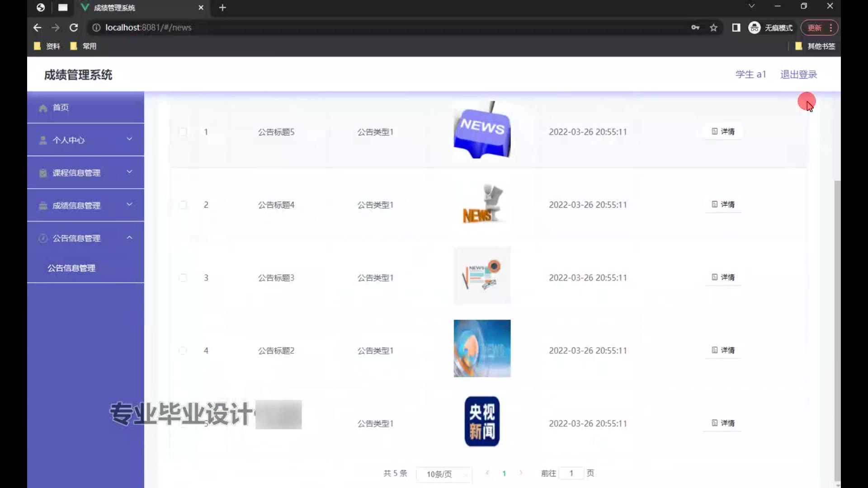Go to the 首页 menu item
The height and width of the screenshot is (488, 868).
(x=61, y=108)
